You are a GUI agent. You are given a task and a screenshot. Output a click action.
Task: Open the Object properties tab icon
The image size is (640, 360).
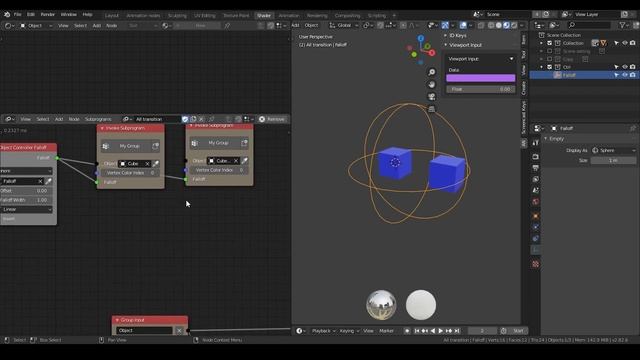[536, 216]
